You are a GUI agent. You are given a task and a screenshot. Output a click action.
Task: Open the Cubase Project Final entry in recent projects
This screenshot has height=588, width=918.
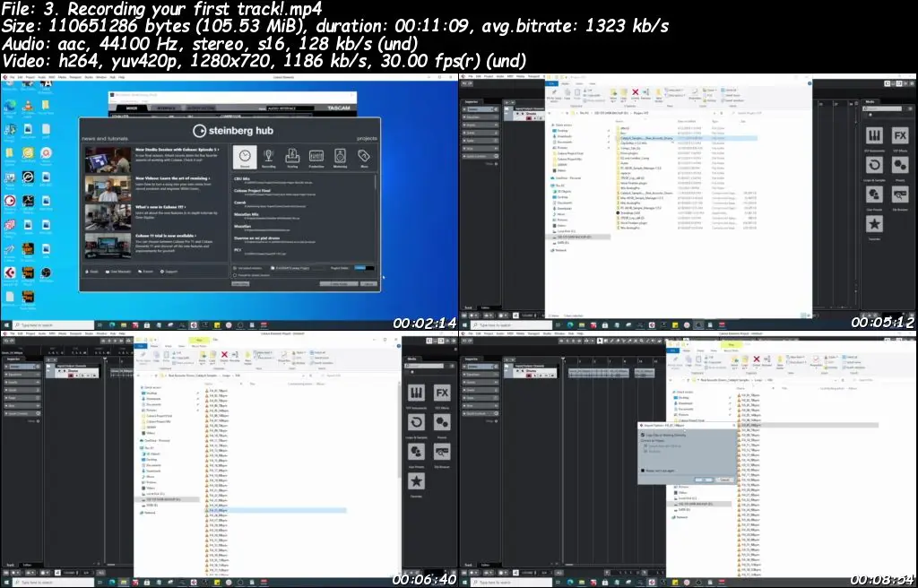click(252, 190)
